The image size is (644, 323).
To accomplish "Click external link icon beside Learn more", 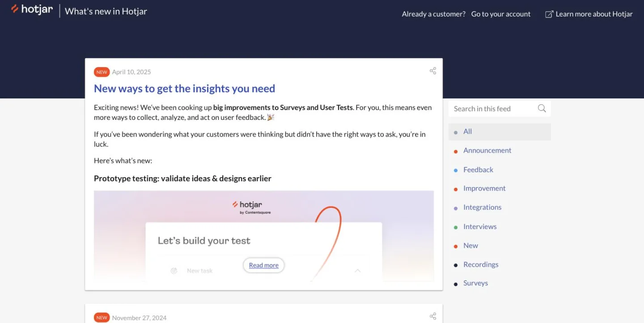I will click(549, 14).
